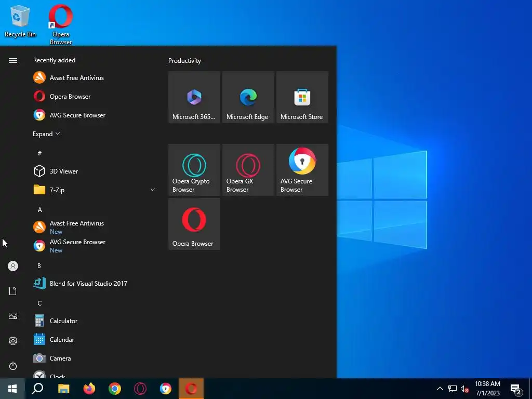
Task: Launch Firefox from taskbar
Action: point(89,389)
